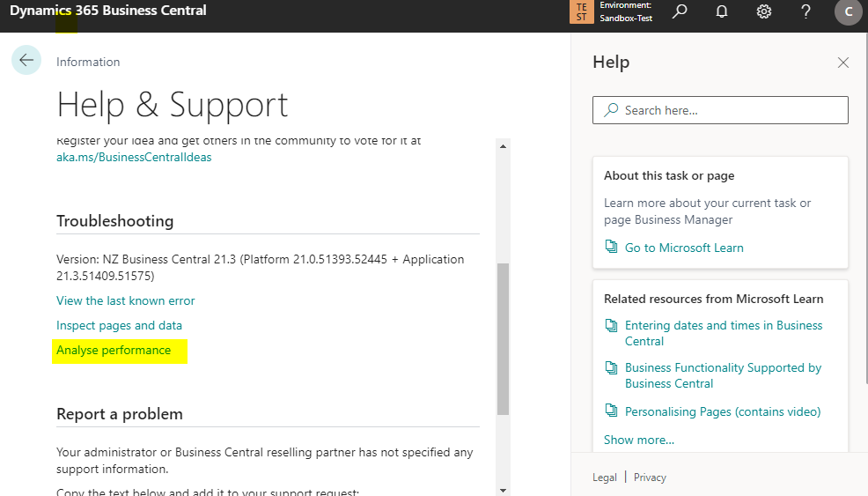Click the Help search box
The height and width of the screenshot is (496, 868).
point(720,110)
